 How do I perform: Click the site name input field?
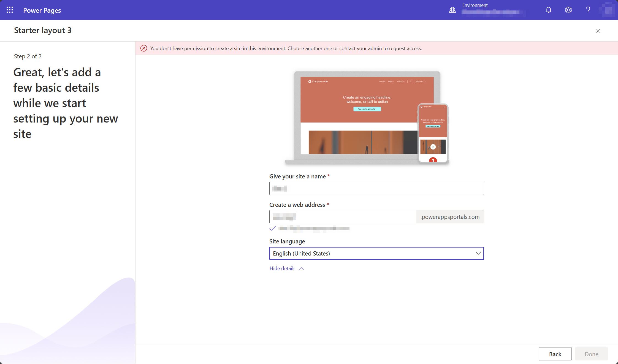[376, 188]
